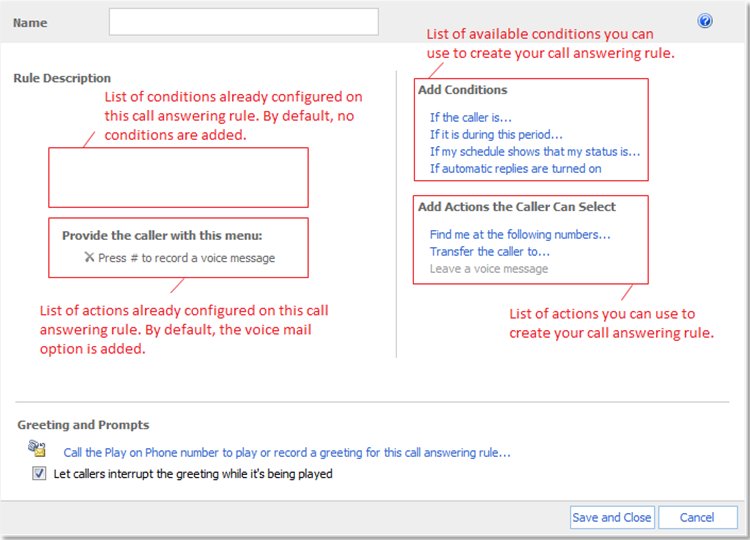Viewport: 750px width, 540px height.
Task: Click the blue help question mark icon
Action: [705, 21]
